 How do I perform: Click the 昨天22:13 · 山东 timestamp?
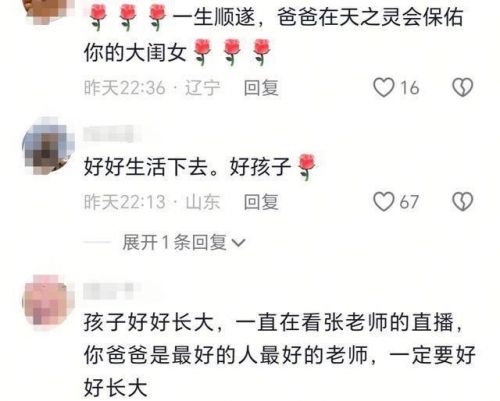point(152,202)
